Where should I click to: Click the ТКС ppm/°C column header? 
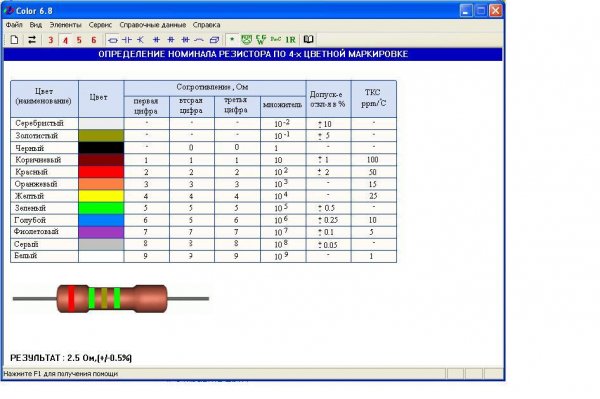(373, 98)
